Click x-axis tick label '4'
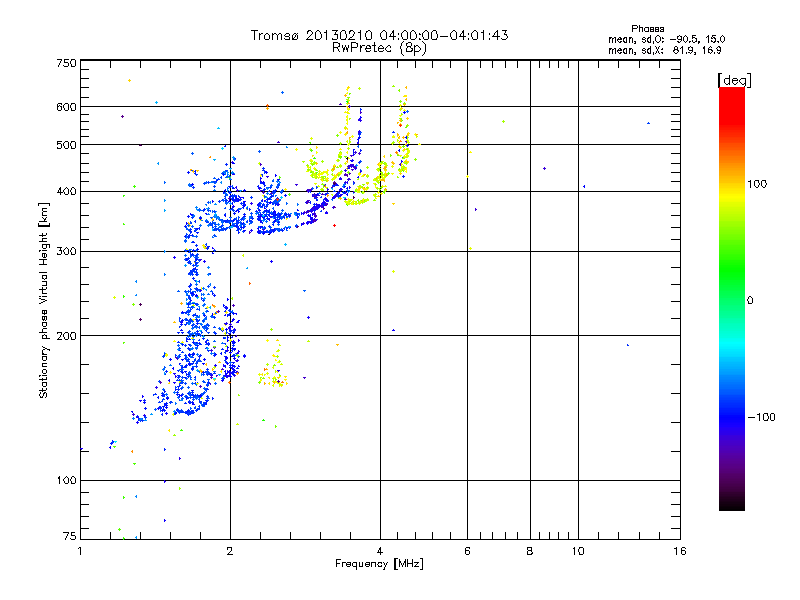Screen dimensions: 800x600 pos(380,551)
